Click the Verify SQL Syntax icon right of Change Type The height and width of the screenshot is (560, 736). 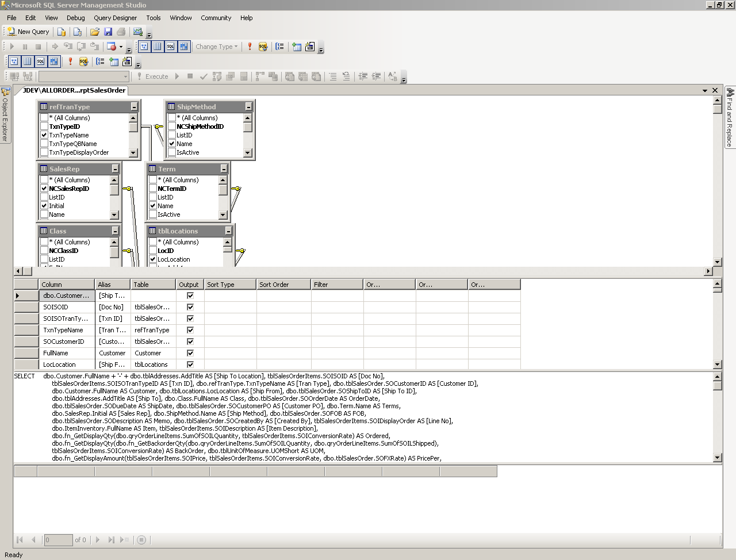(263, 47)
